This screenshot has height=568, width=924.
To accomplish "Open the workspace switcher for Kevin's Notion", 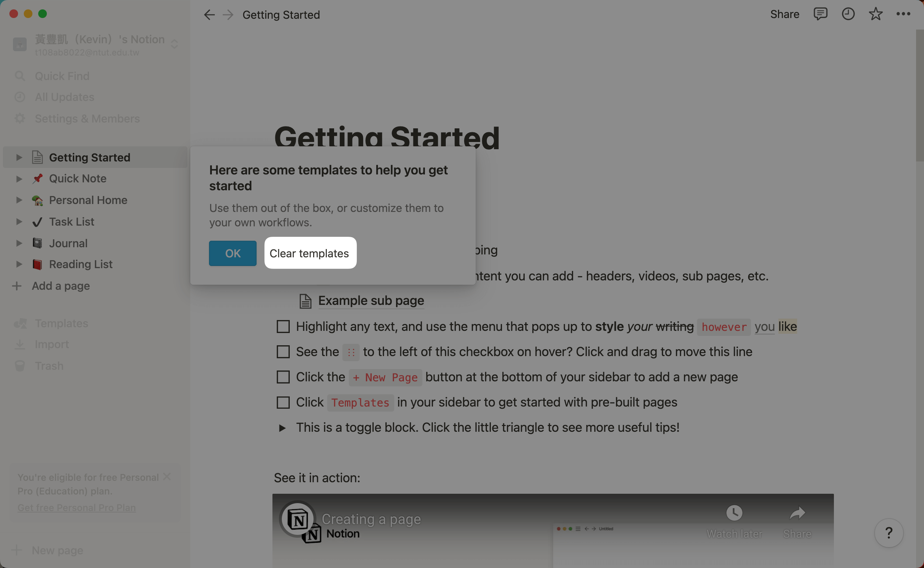I will [95, 44].
